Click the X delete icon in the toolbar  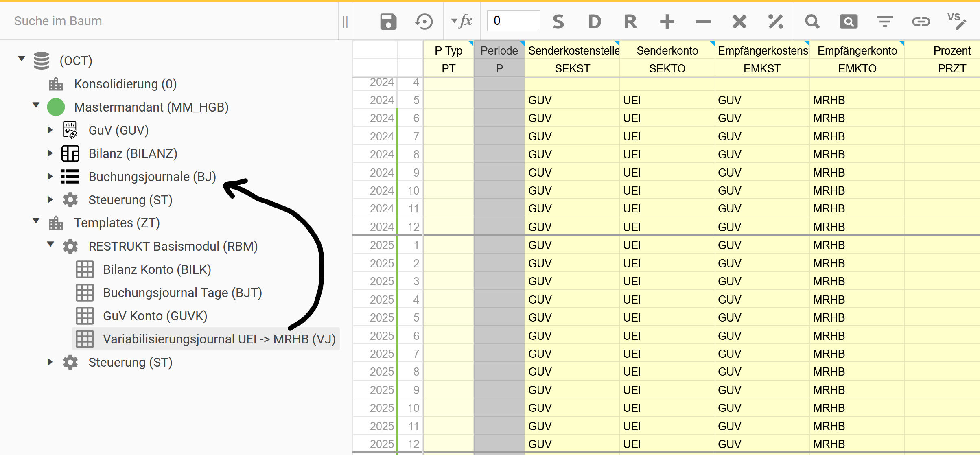[739, 21]
